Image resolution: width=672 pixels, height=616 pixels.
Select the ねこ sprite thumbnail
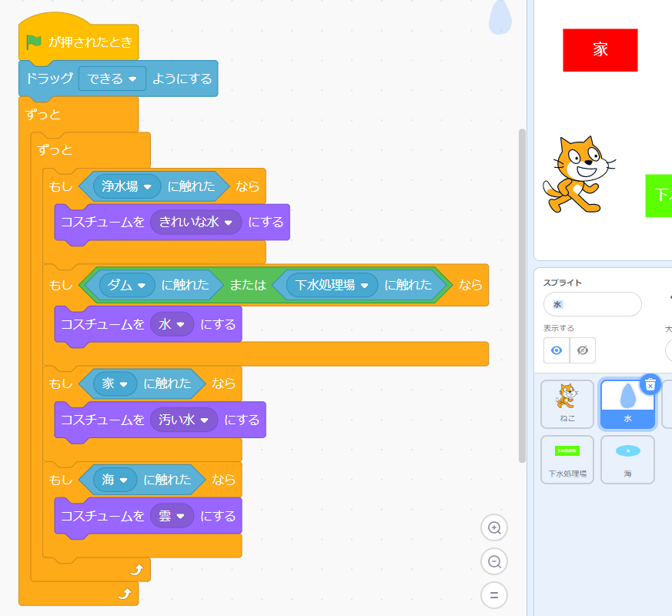pyautogui.click(x=567, y=403)
